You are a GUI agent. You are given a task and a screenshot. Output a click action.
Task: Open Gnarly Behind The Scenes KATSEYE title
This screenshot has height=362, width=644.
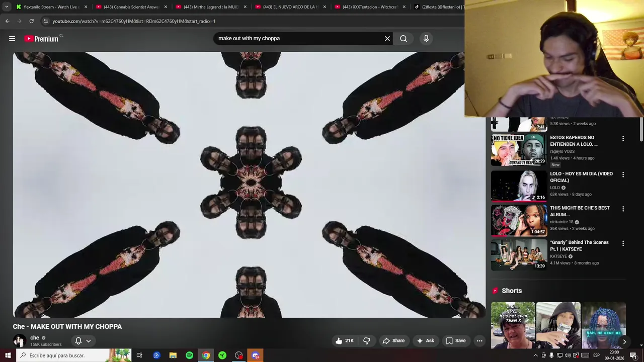[579, 246]
